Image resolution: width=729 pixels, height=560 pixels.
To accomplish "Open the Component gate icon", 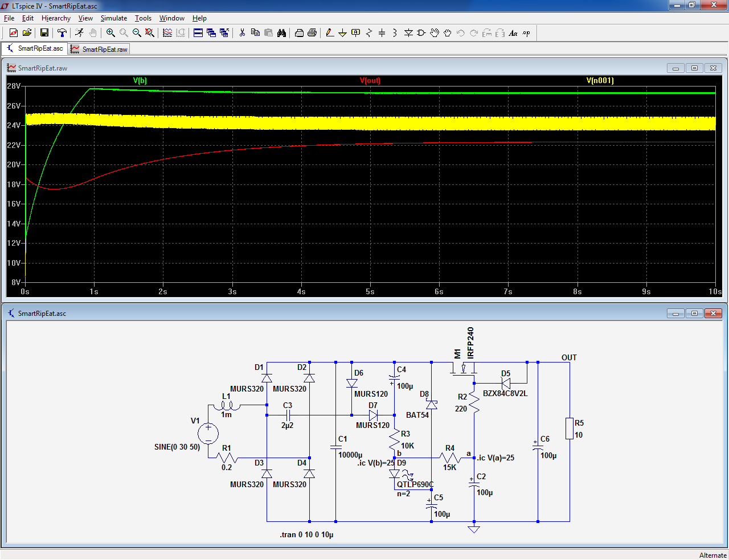I will [x=421, y=33].
